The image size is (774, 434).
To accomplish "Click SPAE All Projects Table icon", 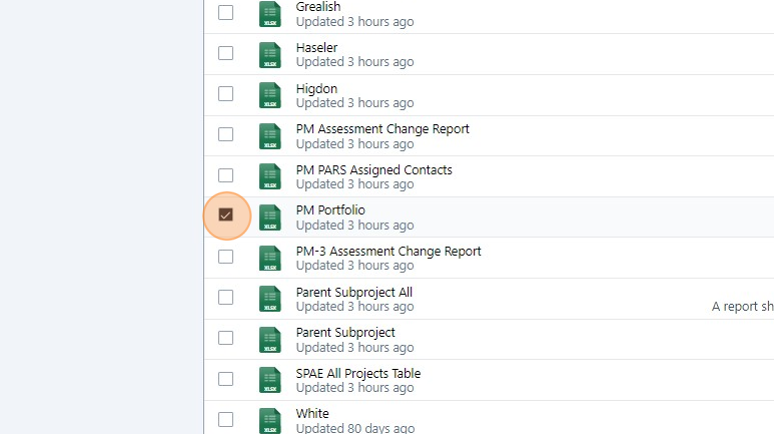I will point(270,380).
